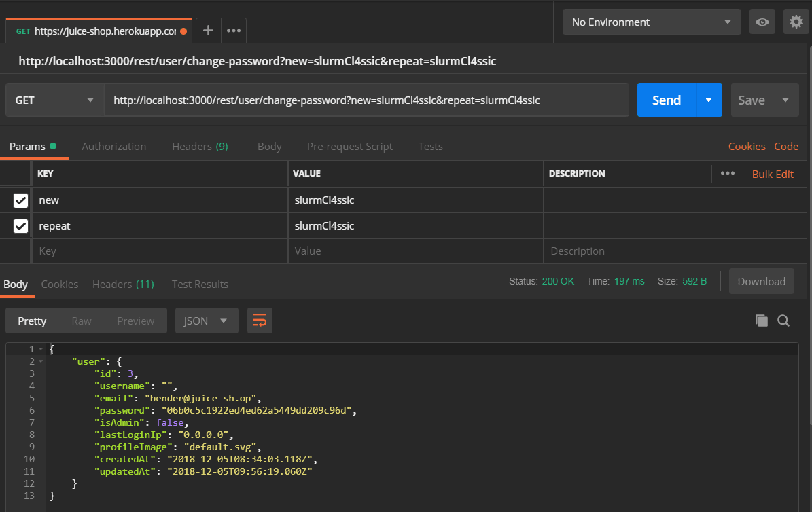
Task: Click the "200 OK" status text
Action: click(558, 281)
